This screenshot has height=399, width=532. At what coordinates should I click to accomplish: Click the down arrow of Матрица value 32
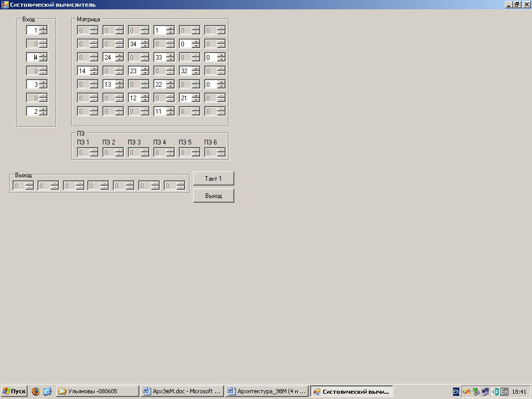pos(196,73)
